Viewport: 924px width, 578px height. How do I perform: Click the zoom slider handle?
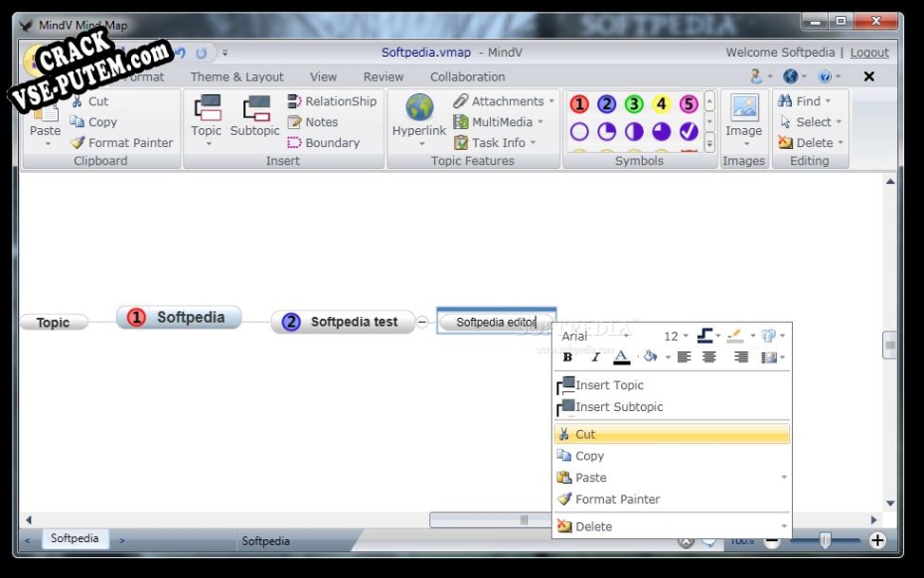pyautogui.click(x=825, y=540)
